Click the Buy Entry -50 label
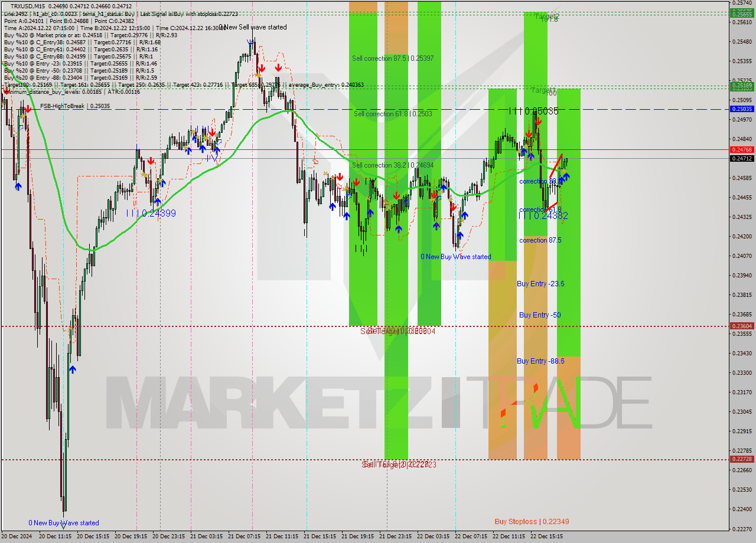The height and width of the screenshot is (543, 756). point(540,315)
